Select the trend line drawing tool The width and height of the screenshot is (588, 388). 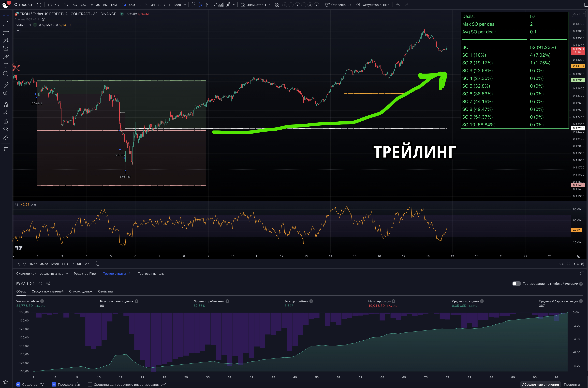[x=5, y=24]
